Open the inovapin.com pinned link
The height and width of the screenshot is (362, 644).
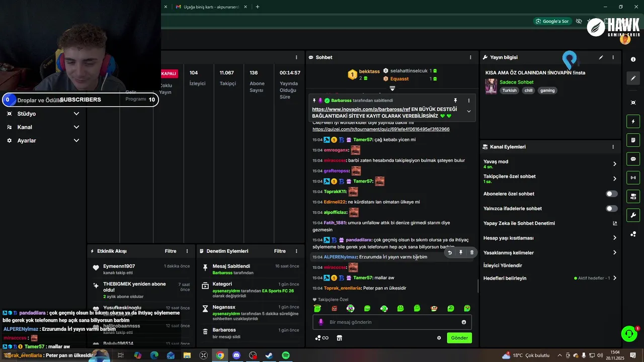(x=361, y=109)
